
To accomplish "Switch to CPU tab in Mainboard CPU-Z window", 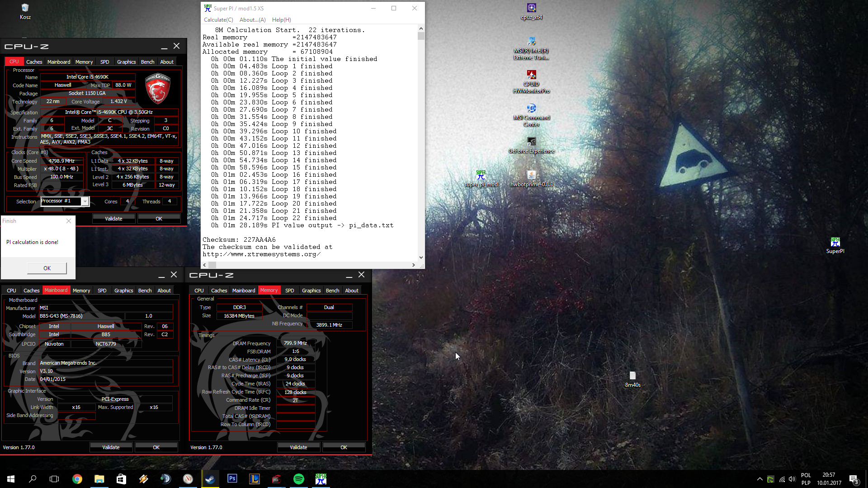I will (11, 291).
